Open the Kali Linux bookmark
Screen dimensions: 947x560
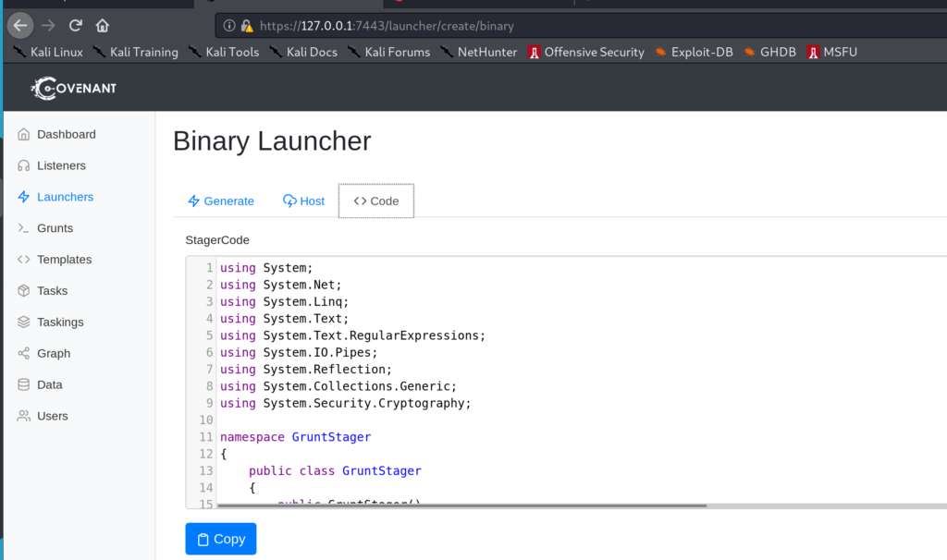pos(49,52)
